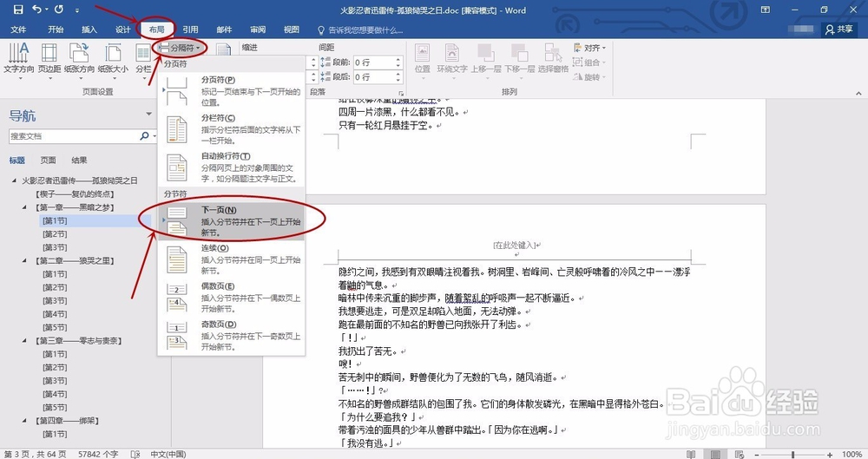
Task: Click page indicator 第 3 页，共 64 页
Action: [x=36, y=454]
